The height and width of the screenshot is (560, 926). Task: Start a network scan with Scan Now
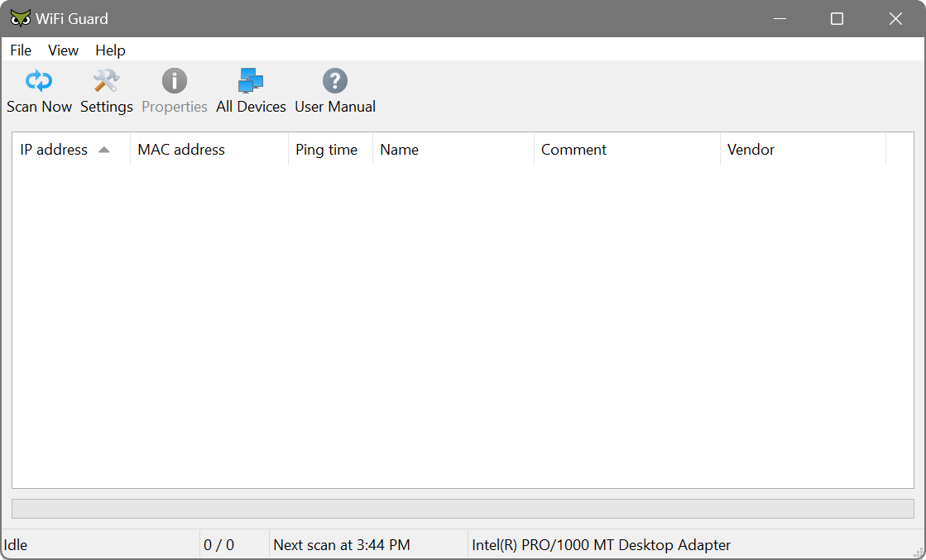[39, 91]
